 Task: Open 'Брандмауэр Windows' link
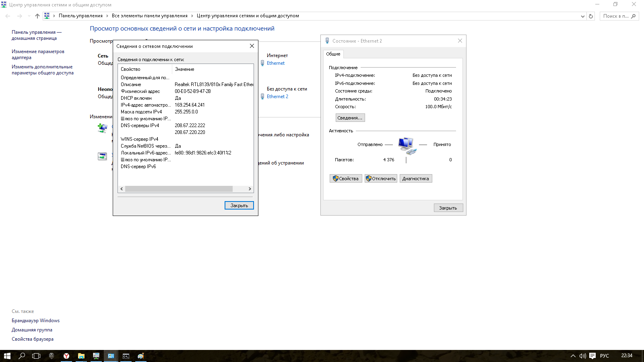click(x=35, y=321)
